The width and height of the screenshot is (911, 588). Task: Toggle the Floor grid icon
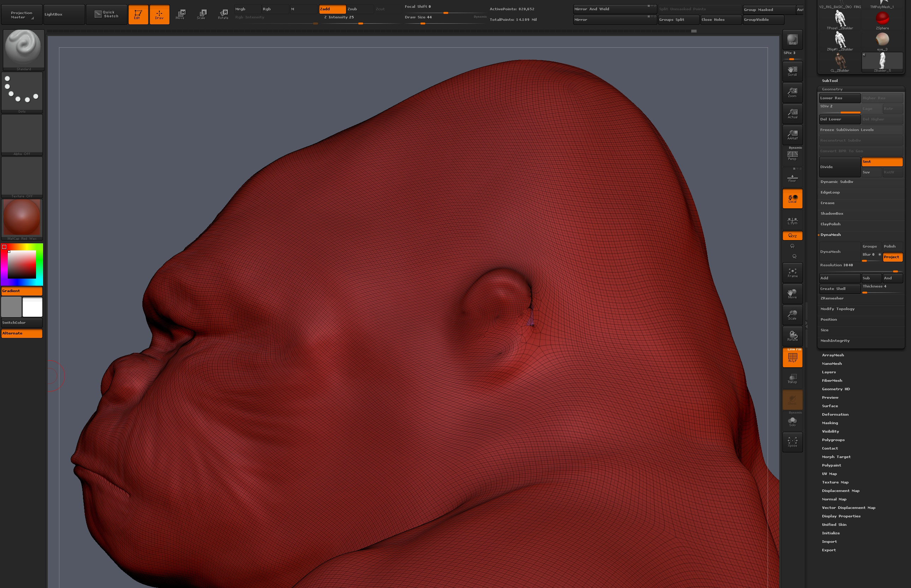pyautogui.click(x=792, y=178)
